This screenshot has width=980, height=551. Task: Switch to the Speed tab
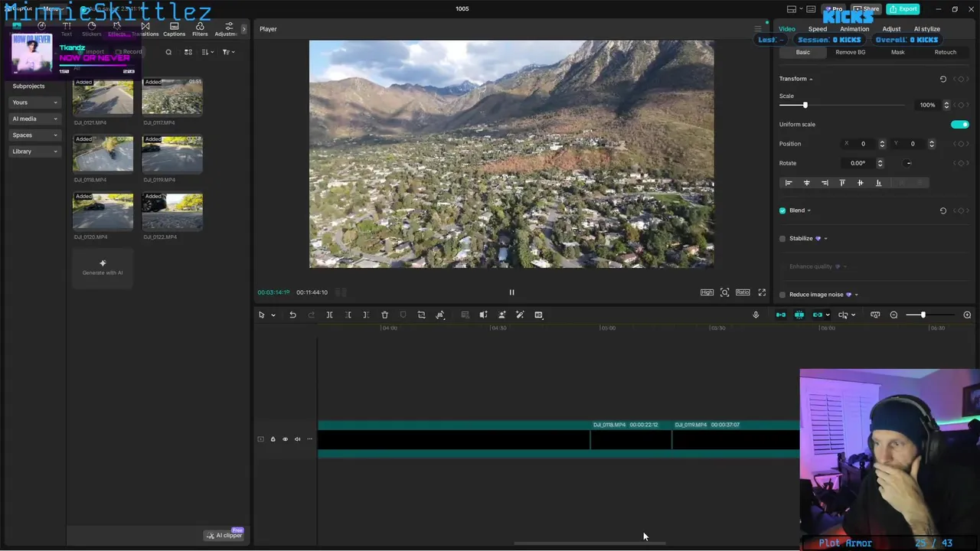coord(818,29)
